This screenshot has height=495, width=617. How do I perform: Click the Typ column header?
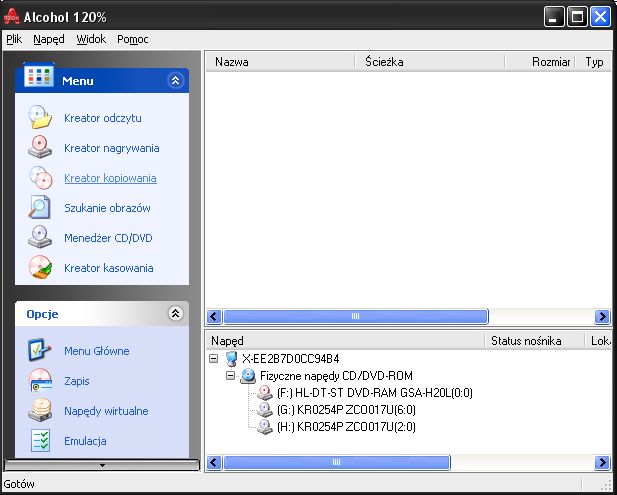pos(594,62)
